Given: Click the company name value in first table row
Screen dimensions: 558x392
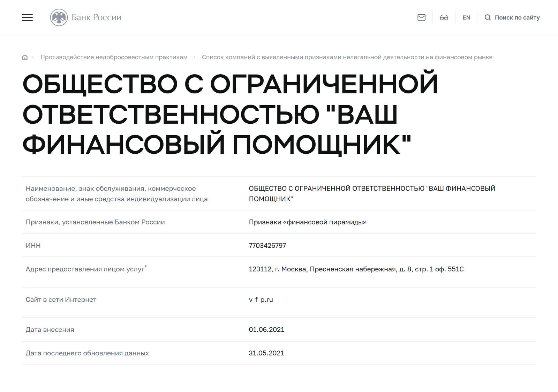Looking at the screenshot, I should pyautogui.click(x=372, y=194).
